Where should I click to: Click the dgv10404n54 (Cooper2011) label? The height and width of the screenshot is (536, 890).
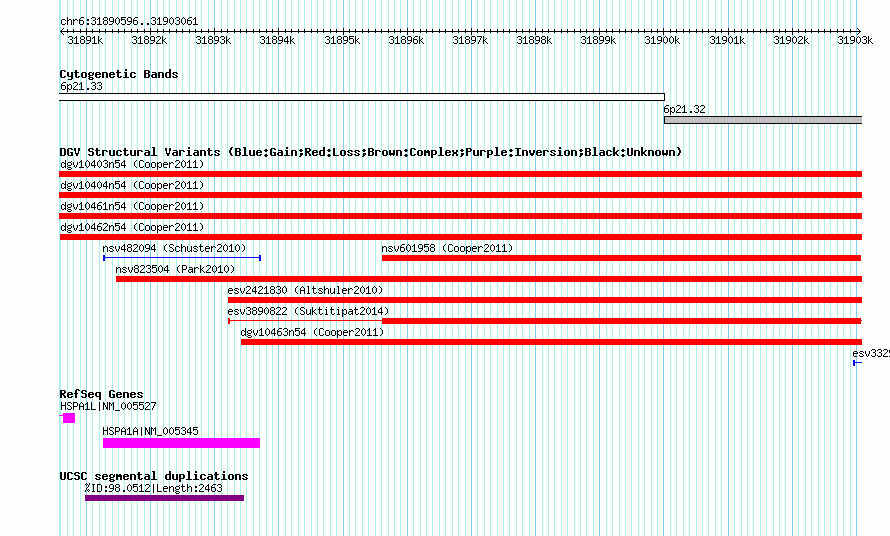[x=132, y=185]
